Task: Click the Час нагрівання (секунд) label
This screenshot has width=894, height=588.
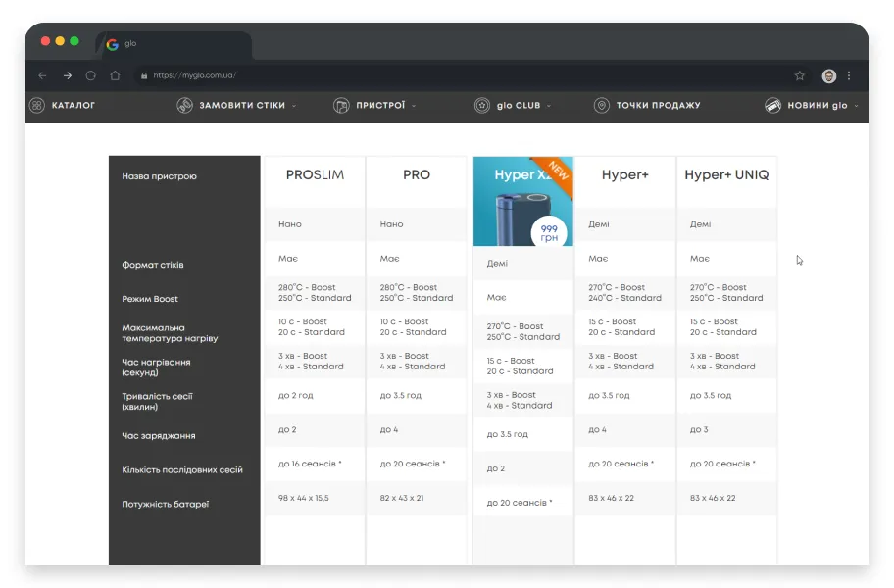Action: (x=156, y=367)
